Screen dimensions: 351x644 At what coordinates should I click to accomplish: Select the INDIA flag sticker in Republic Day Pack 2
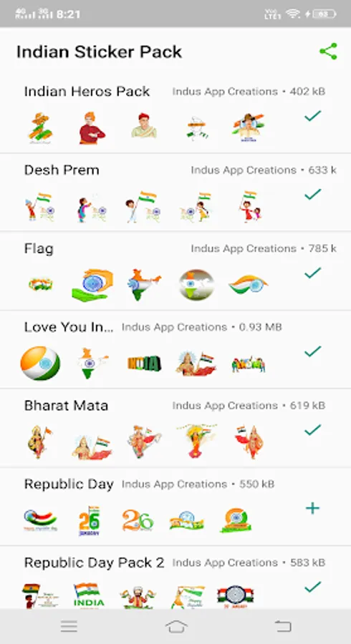point(89,595)
